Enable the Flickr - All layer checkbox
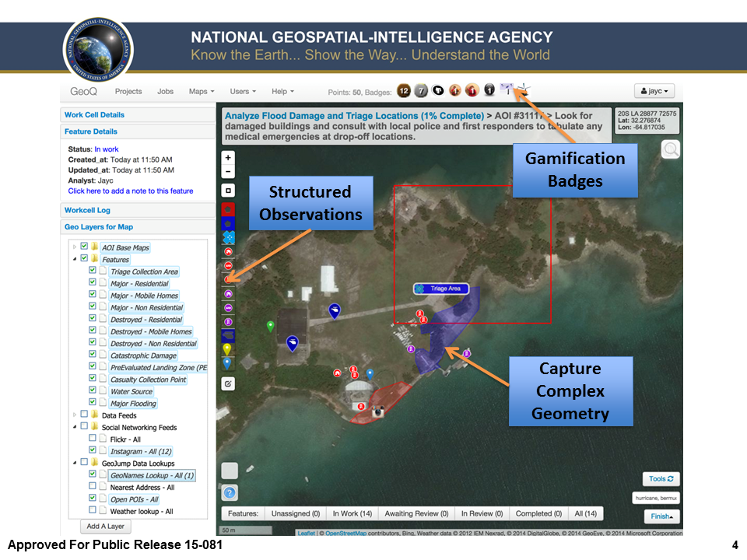This screenshot has width=747, height=560. click(93, 438)
